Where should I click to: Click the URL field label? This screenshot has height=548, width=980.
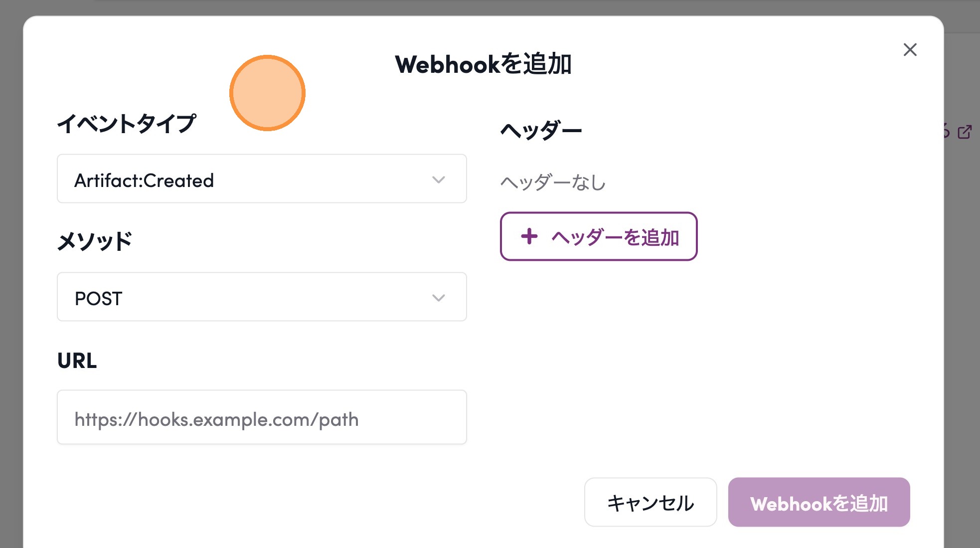(77, 361)
